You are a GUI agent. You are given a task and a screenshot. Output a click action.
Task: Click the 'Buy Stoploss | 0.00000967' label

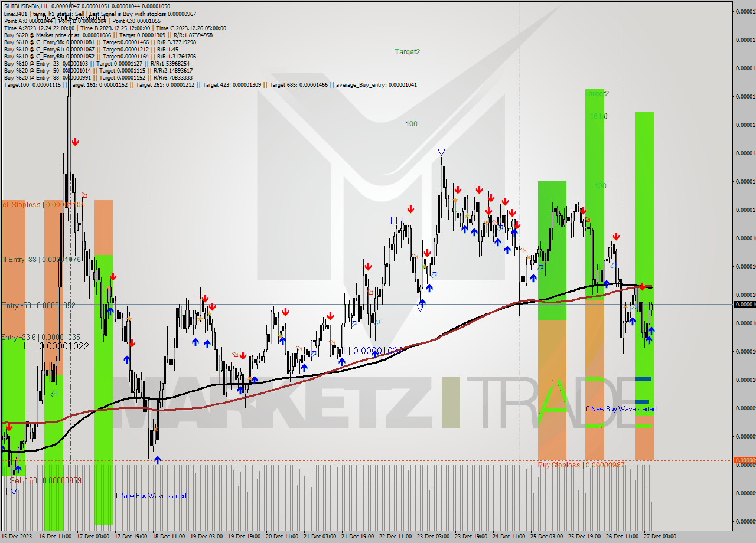581,465
